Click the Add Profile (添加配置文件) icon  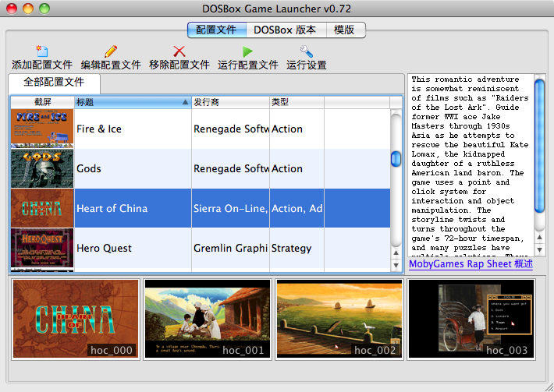coord(41,52)
